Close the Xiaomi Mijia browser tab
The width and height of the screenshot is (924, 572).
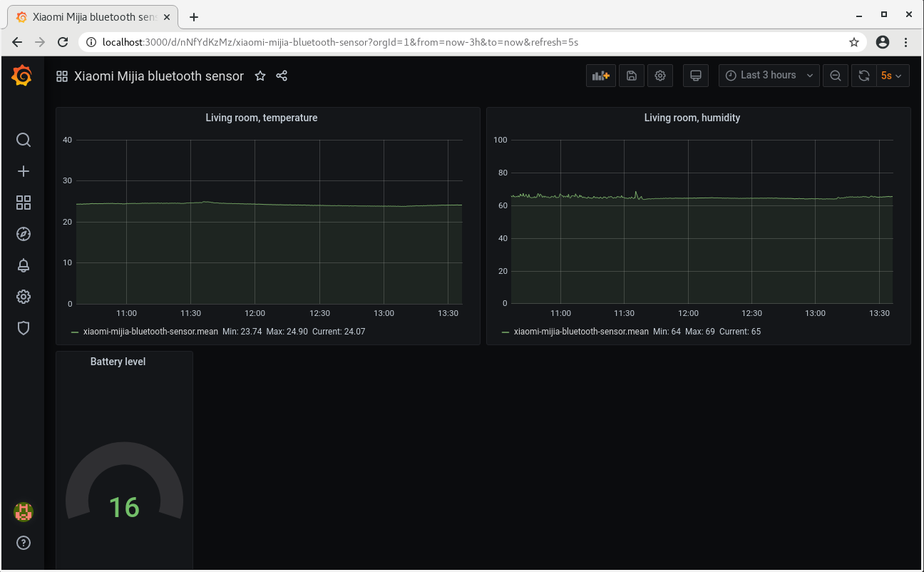[168, 17]
